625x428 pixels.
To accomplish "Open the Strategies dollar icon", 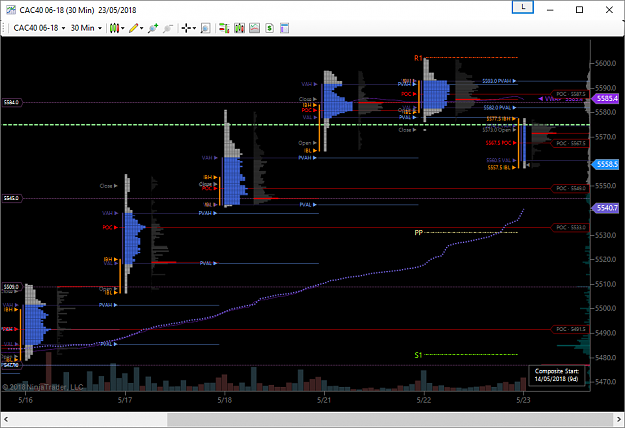I will 269,28.
